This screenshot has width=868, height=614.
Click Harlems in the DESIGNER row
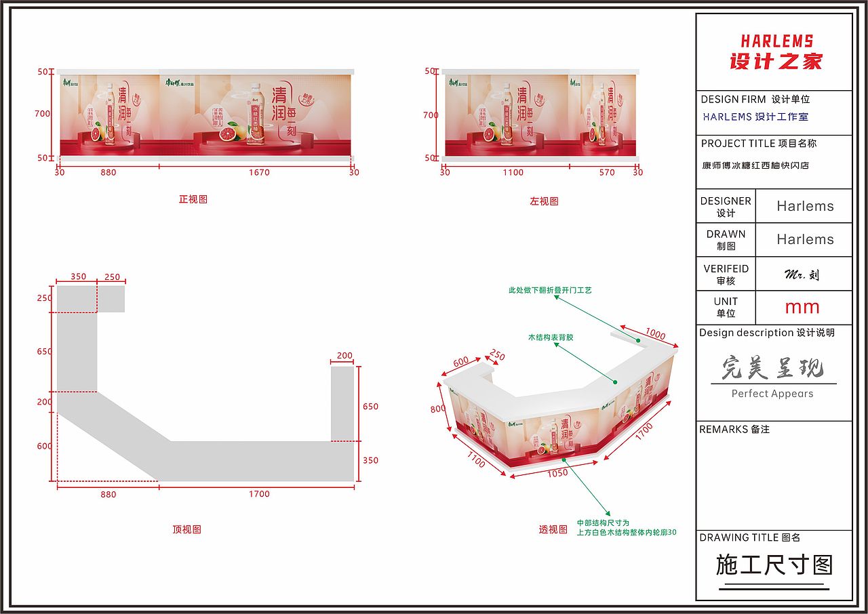pos(805,206)
